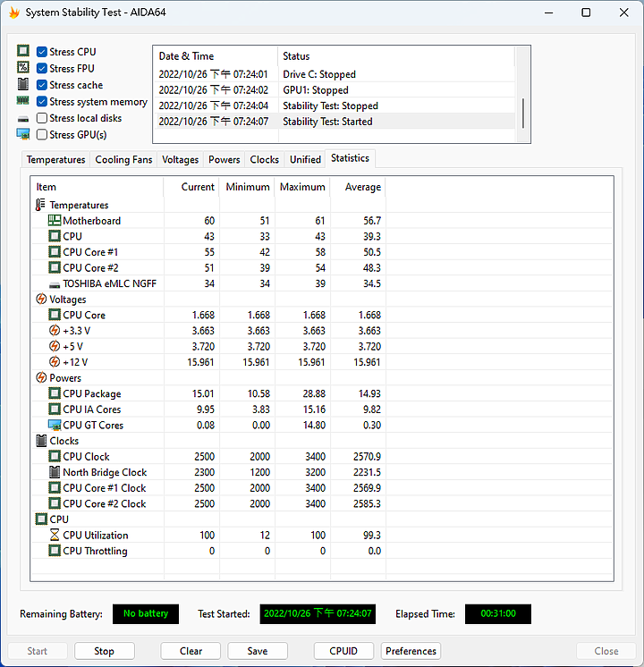Enable the Stress GPU(s) checkbox

(42, 134)
